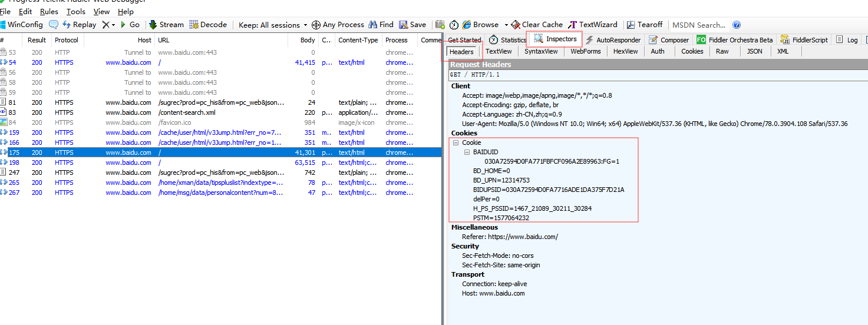
Task: Select the Raw inspector tab
Action: [x=722, y=51]
